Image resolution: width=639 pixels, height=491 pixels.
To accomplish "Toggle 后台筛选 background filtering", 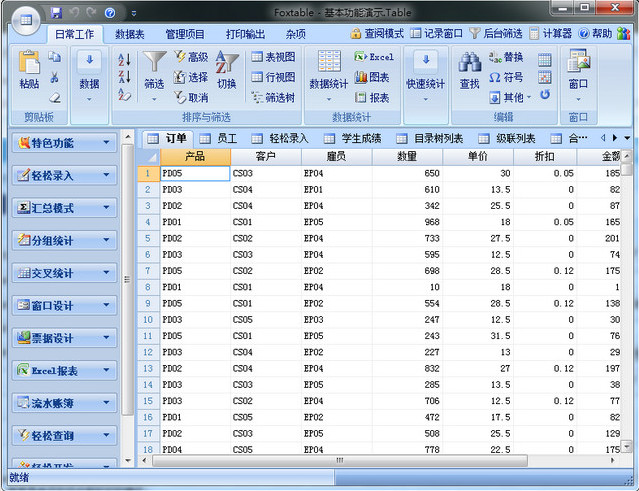I will click(496, 33).
